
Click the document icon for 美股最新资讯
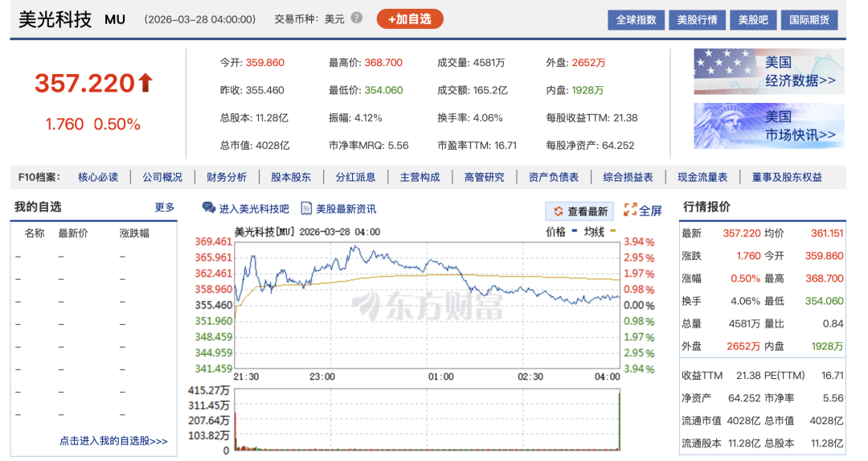click(306, 208)
